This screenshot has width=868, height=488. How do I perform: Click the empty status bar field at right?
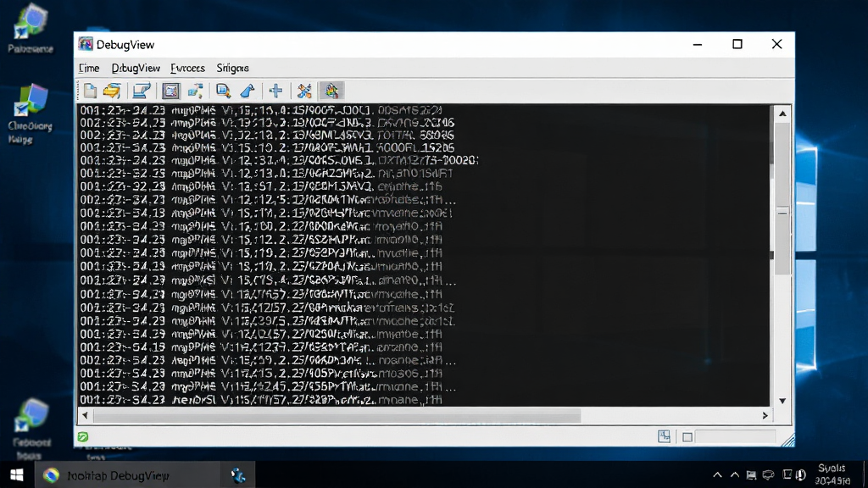[x=735, y=436]
